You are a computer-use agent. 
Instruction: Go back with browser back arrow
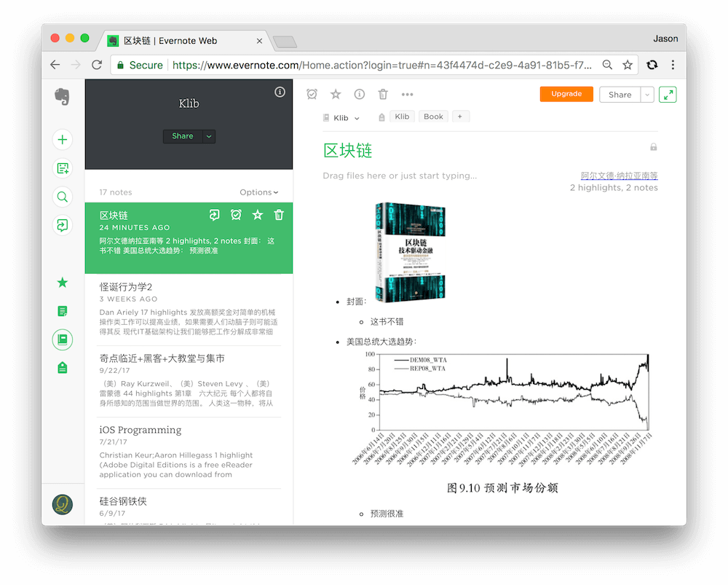tap(55, 65)
